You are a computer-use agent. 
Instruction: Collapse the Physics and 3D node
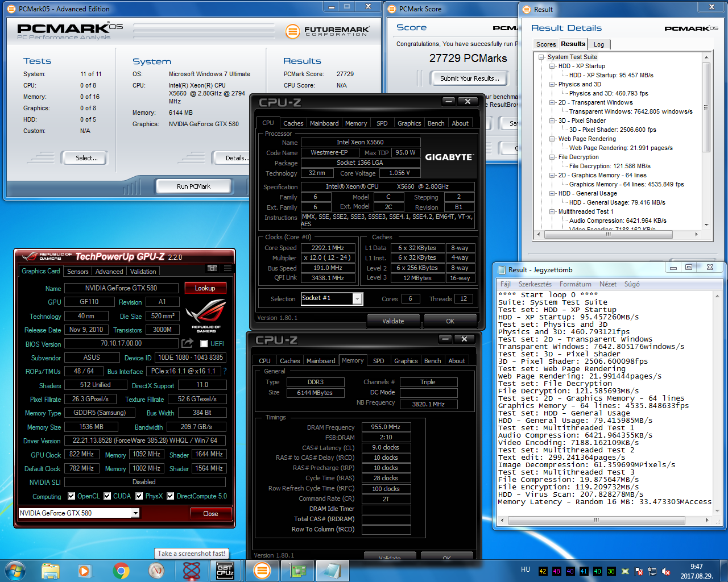[552, 84]
